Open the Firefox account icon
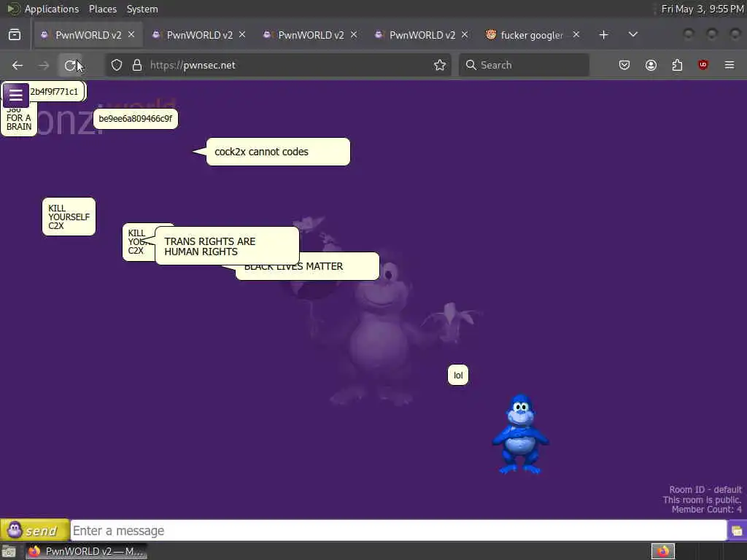 pos(651,65)
